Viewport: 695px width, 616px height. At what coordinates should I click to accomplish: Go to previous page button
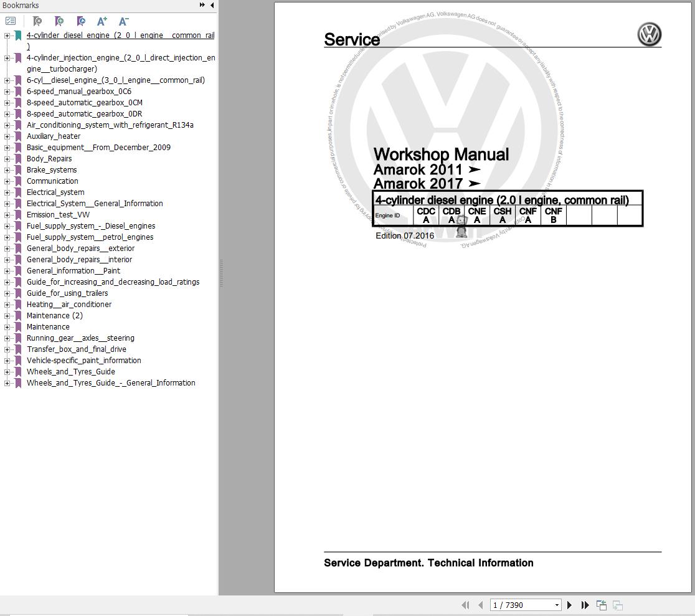(481, 605)
